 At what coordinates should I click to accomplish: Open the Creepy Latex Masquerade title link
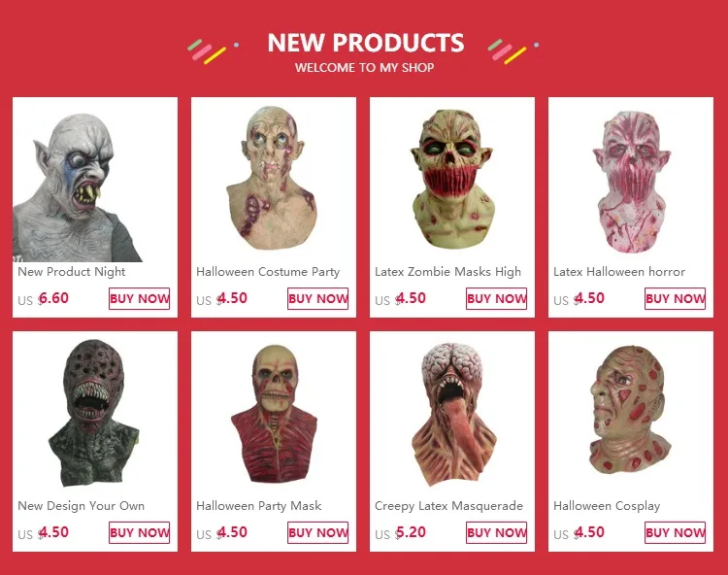(449, 506)
